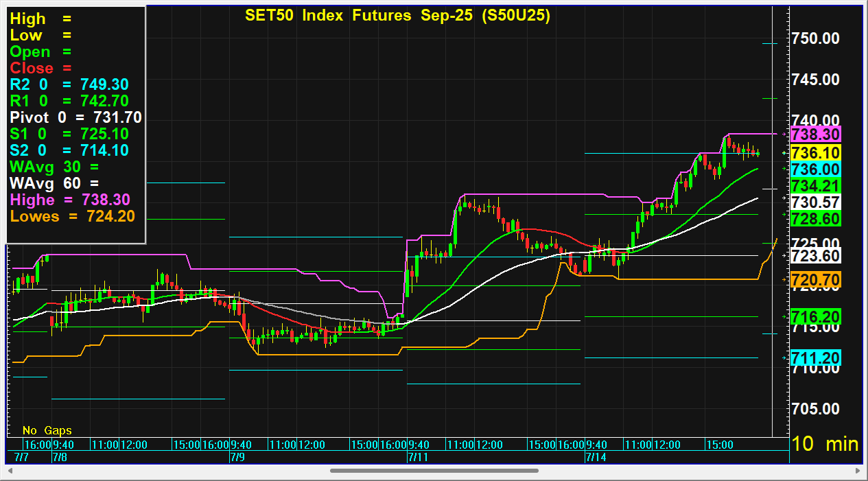Click the white 723.60 price tag

pyautogui.click(x=816, y=256)
